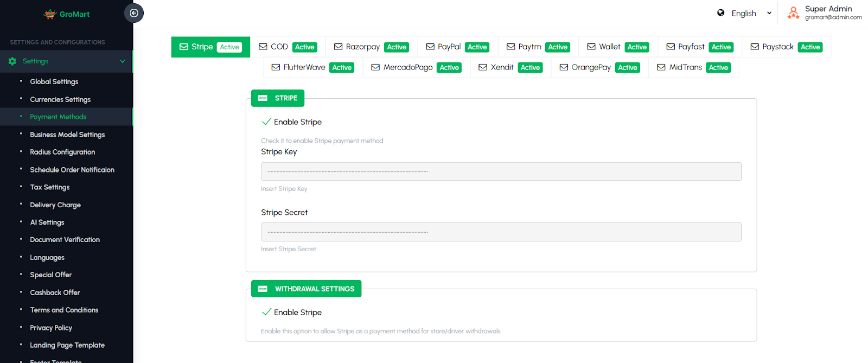Toggle Enable Stripe checkbox in Stripe section
Viewport: 868px width, 363px height.
pyautogui.click(x=266, y=122)
